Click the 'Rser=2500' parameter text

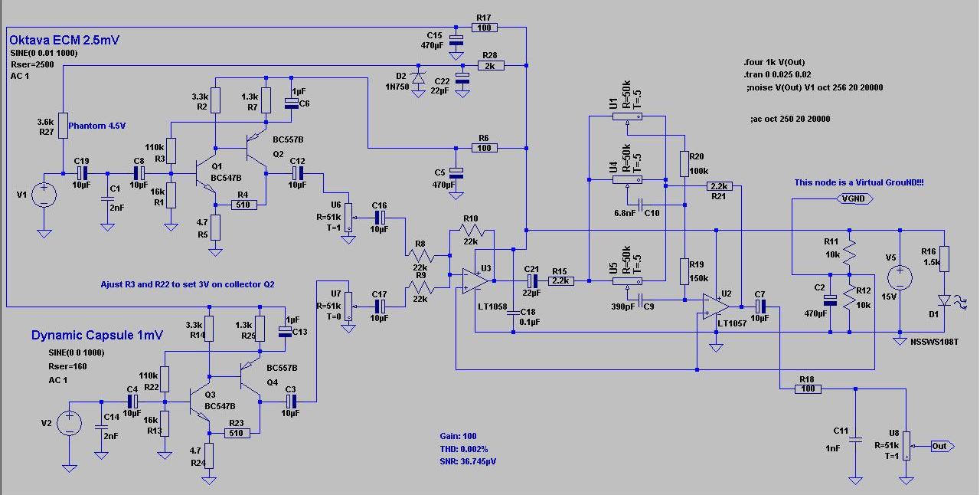click(x=31, y=64)
